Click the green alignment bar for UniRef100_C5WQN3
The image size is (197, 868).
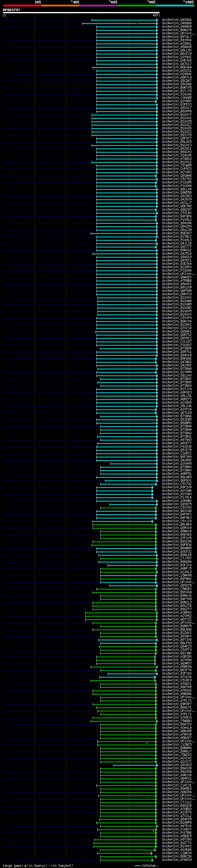click(x=124, y=721)
